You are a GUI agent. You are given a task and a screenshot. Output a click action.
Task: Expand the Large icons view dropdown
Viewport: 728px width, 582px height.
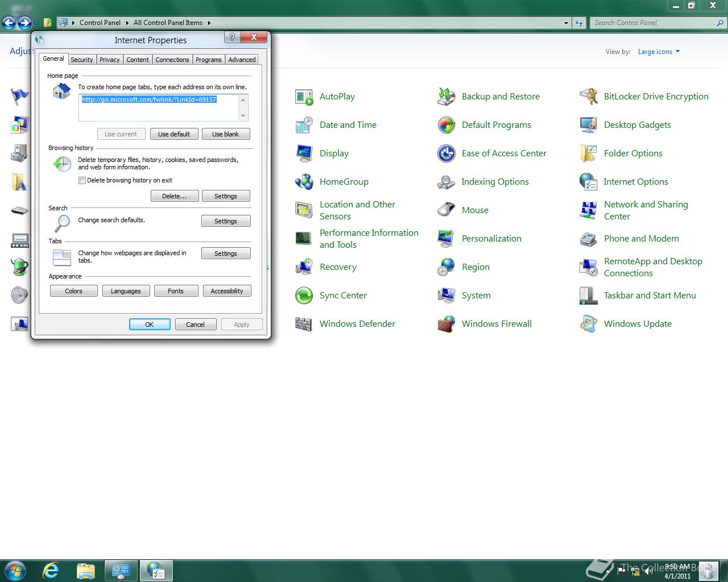tap(659, 52)
